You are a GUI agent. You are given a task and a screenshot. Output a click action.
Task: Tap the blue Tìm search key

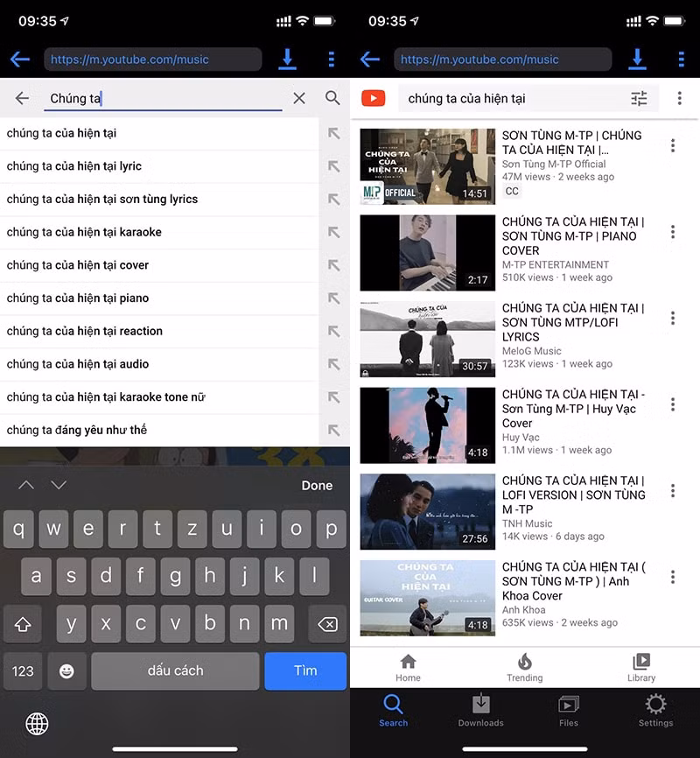[x=305, y=670]
